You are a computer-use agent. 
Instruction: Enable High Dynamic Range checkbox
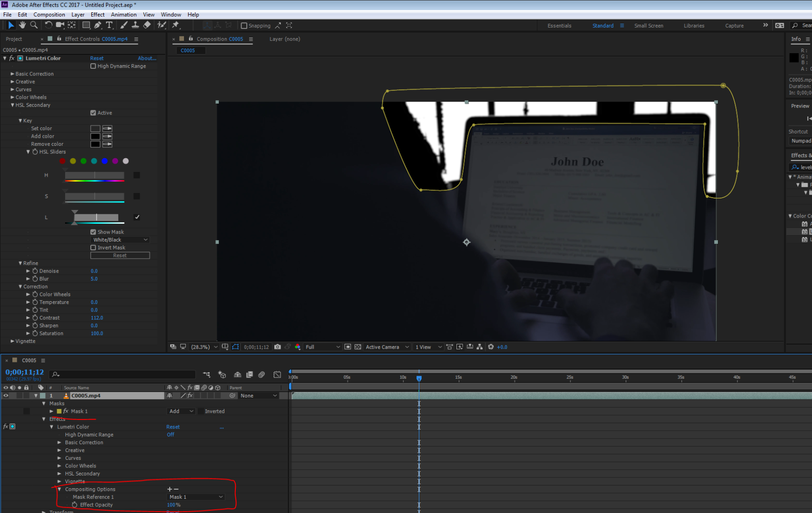tap(93, 66)
